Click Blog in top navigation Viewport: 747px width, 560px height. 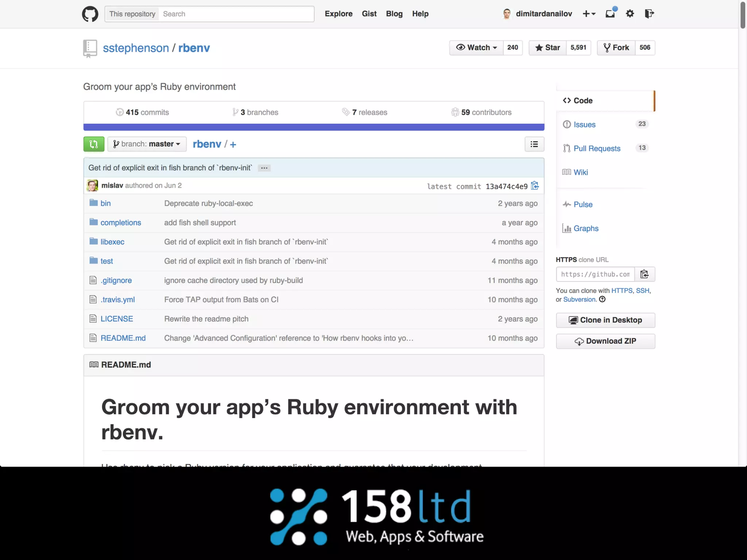click(394, 14)
